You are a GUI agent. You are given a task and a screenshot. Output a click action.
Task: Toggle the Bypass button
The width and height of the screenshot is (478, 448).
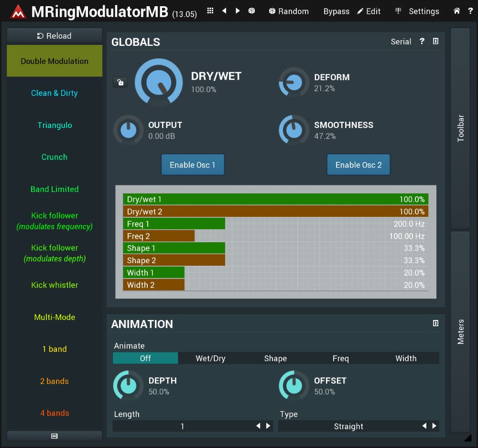(336, 11)
